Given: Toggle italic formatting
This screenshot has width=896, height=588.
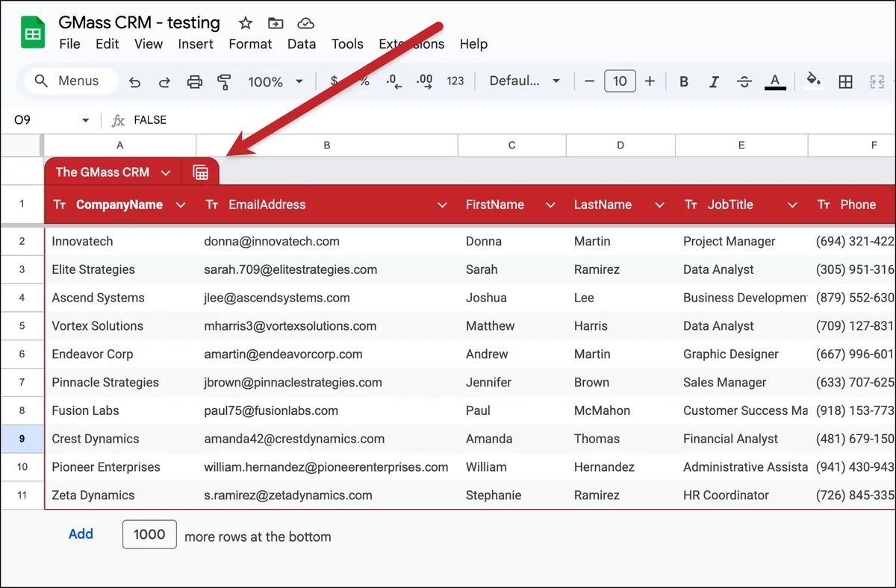Looking at the screenshot, I should (714, 81).
